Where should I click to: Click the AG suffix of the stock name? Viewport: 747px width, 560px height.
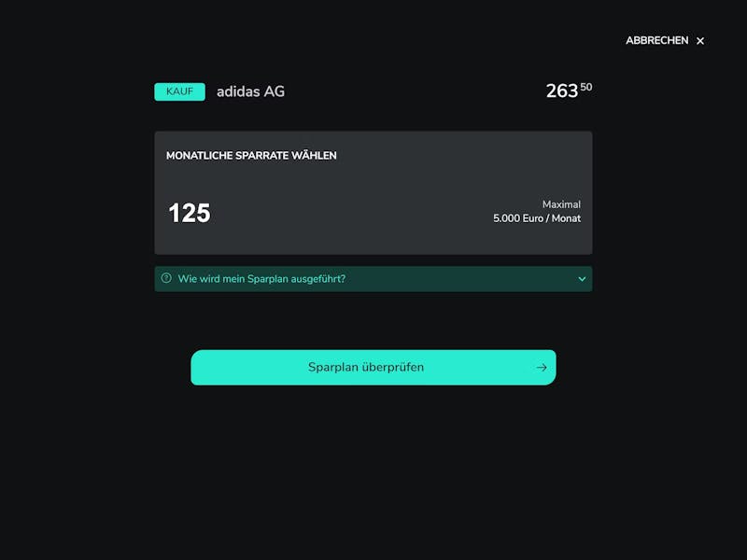click(274, 91)
